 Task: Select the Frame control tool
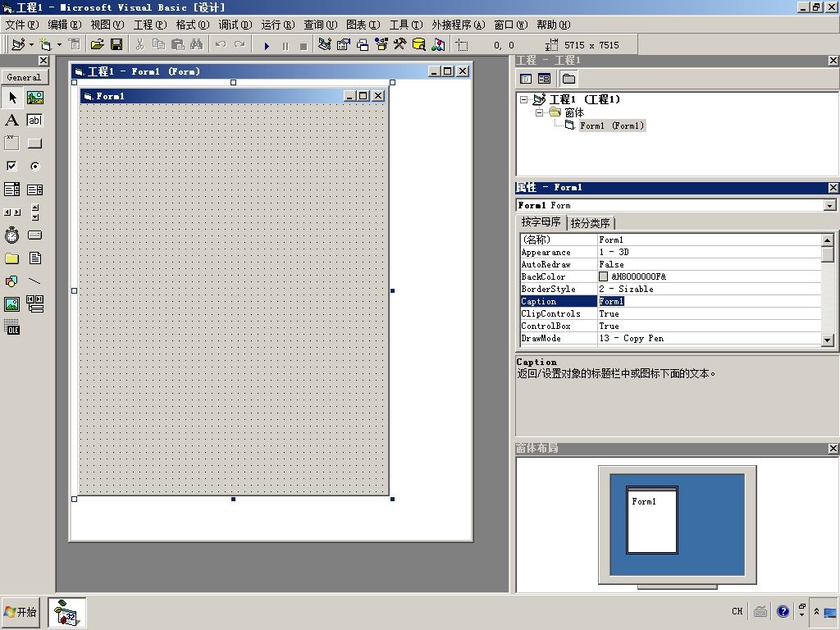click(x=11, y=143)
